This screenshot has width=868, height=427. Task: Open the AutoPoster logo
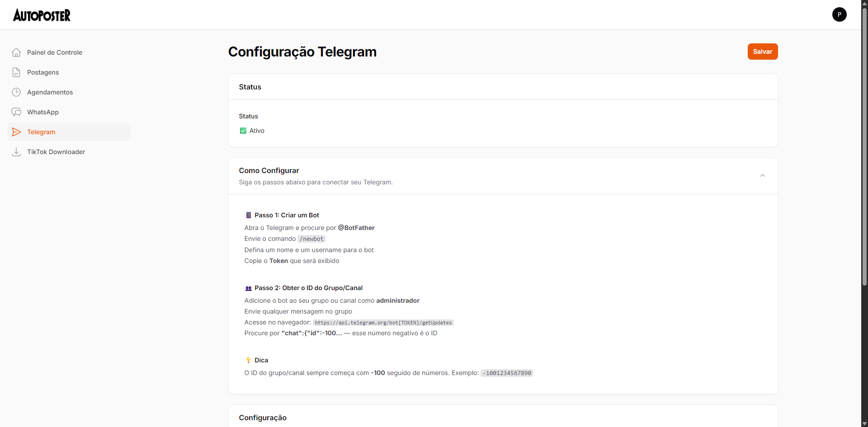pos(42,14)
